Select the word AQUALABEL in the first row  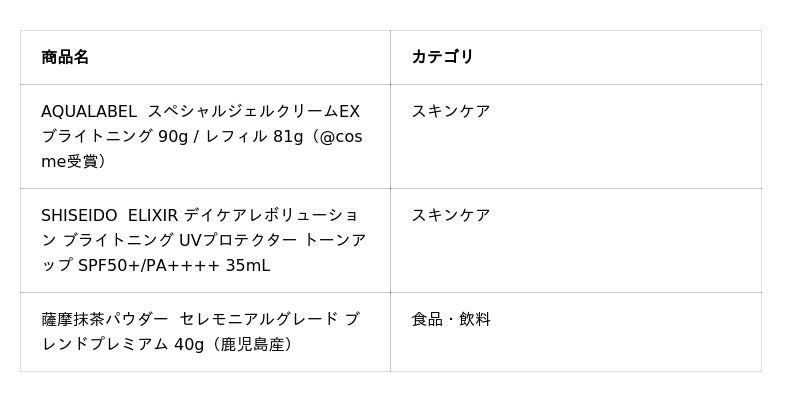click(88, 111)
